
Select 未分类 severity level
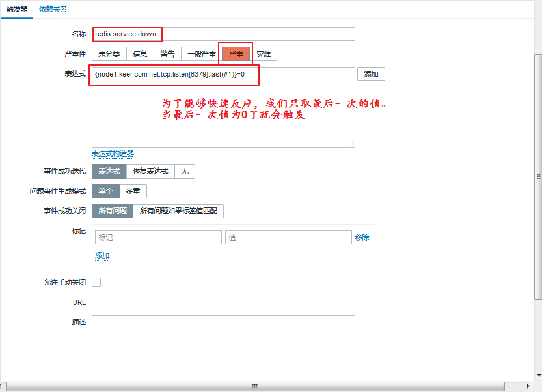pos(108,54)
